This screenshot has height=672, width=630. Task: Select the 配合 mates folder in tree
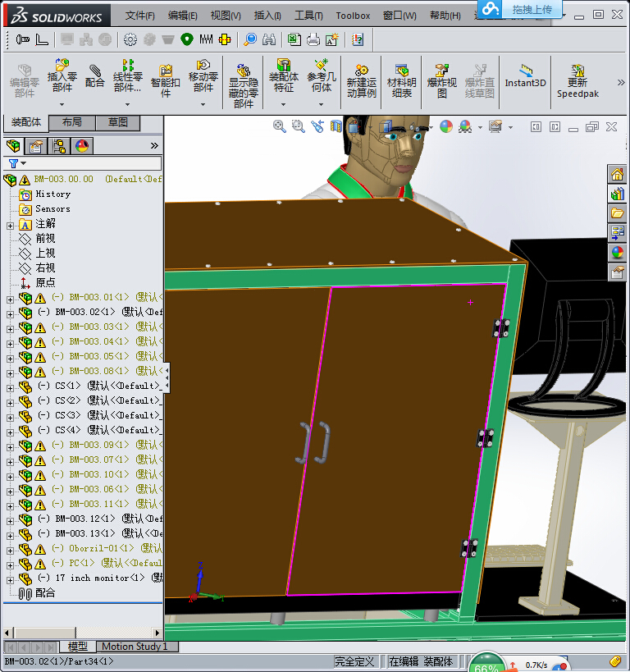pos(37,593)
